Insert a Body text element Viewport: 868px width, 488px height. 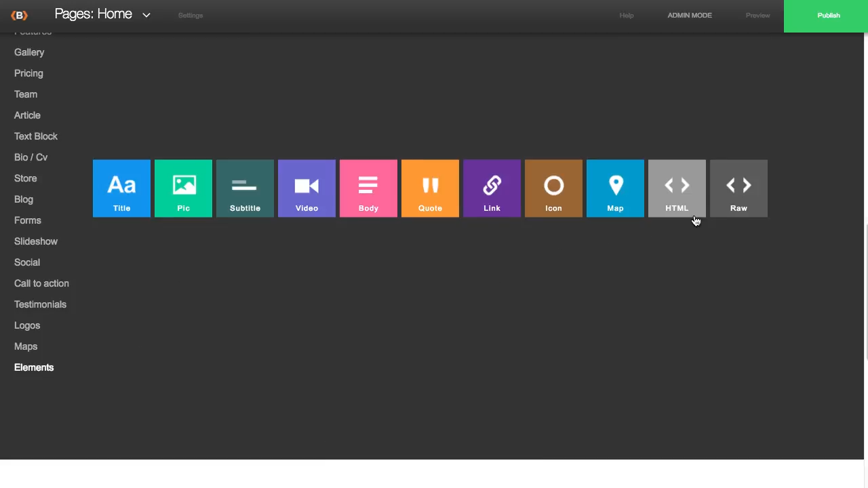[x=368, y=188]
